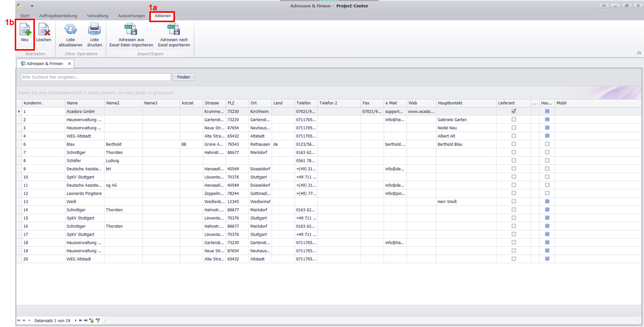Go to the last record in navigator

click(x=85, y=320)
